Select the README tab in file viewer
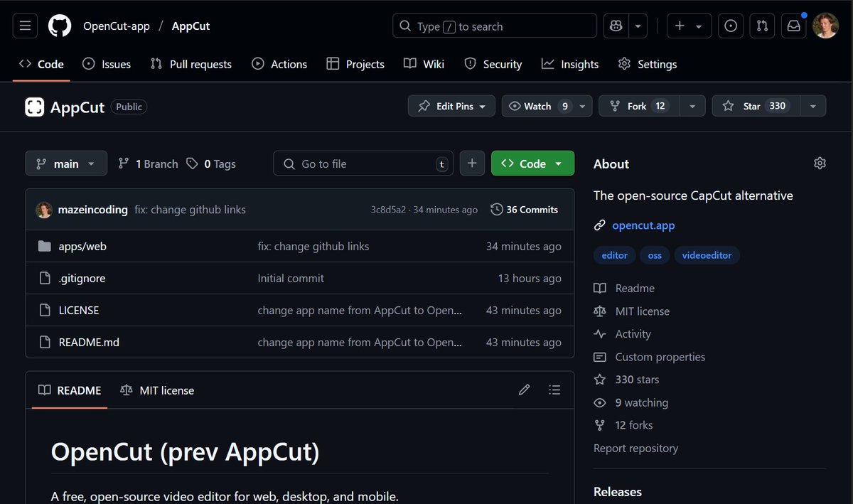Viewport: 853px width, 504px height. click(x=70, y=390)
